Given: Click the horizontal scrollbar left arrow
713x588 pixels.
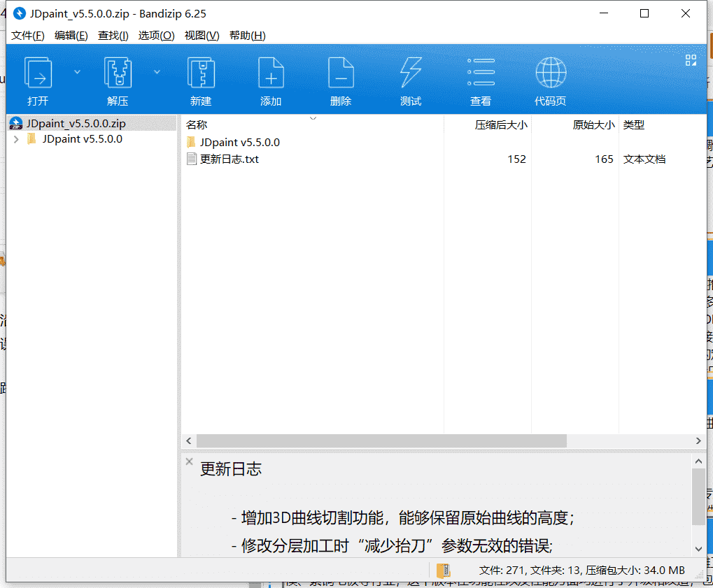Looking at the screenshot, I should (x=189, y=440).
